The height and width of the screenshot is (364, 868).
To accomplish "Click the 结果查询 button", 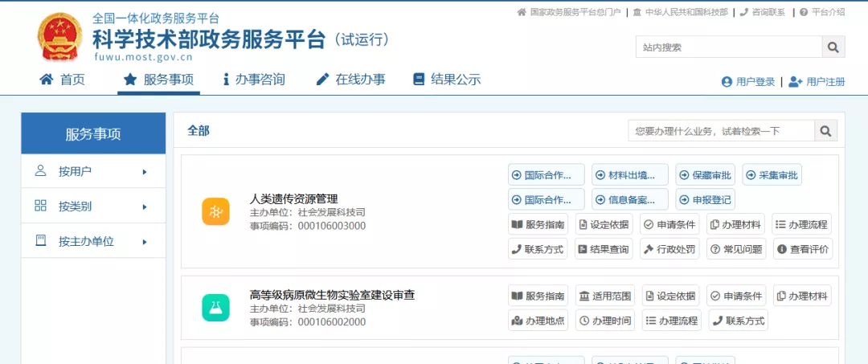I will tap(604, 249).
